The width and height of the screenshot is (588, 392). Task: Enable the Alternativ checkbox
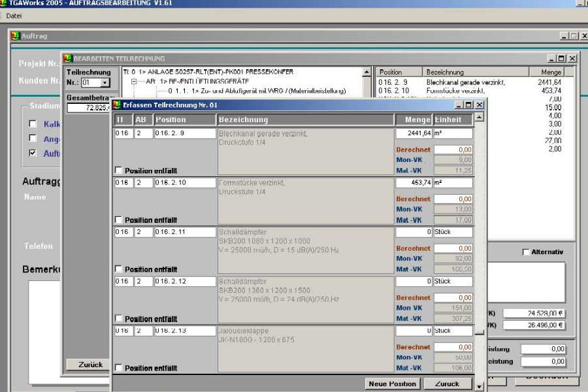point(526,252)
